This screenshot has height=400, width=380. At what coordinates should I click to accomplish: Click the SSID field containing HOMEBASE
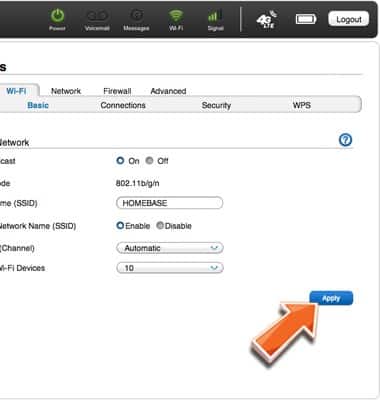point(170,203)
